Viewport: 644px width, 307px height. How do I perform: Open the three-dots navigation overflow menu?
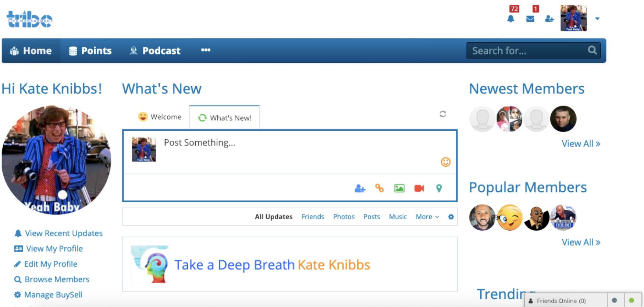[x=206, y=50]
